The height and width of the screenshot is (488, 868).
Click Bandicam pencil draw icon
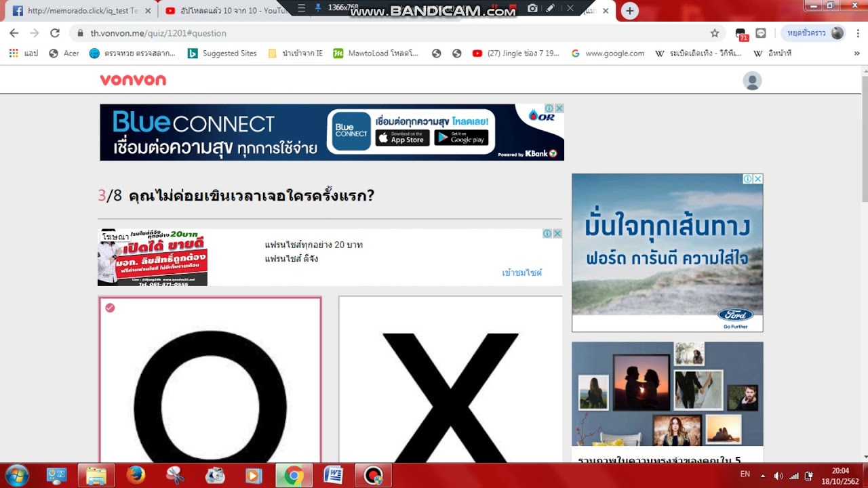551,8
